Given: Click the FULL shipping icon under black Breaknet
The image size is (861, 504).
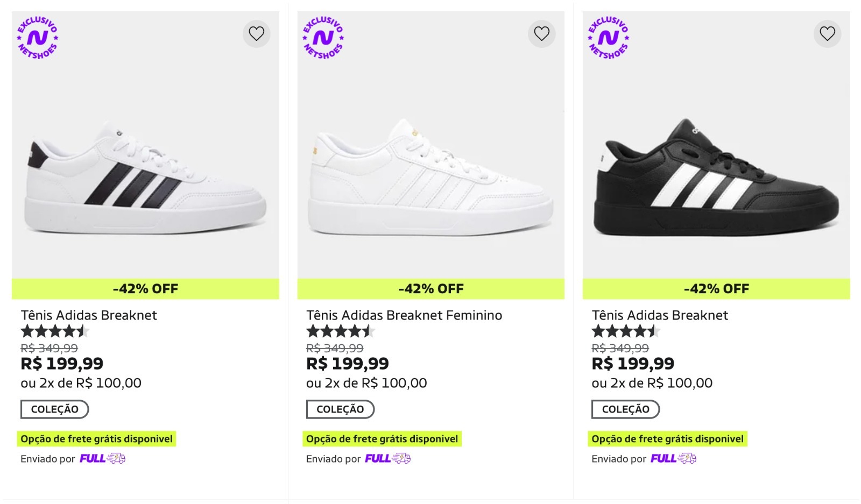Looking at the screenshot, I should pos(674,459).
